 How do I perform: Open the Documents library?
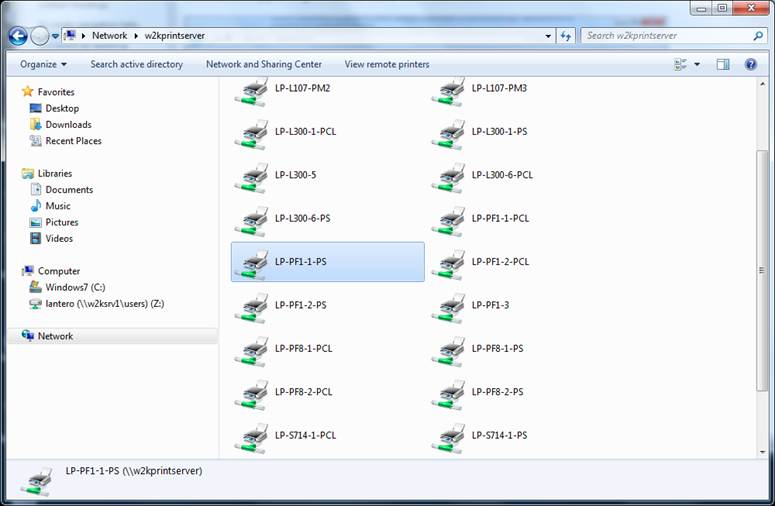point(62,190)
